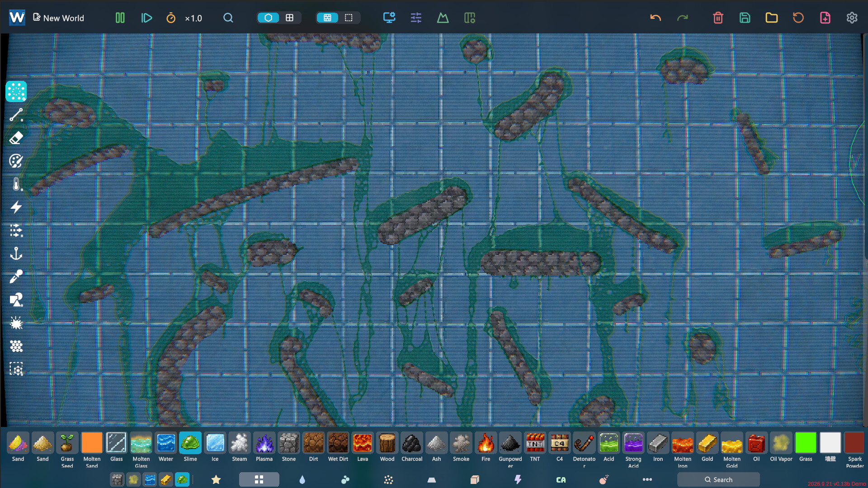The height and width of the screenshot is (488, 868).
Task: Toggle the dashed selection outline mode
Action: pos(349,18)
